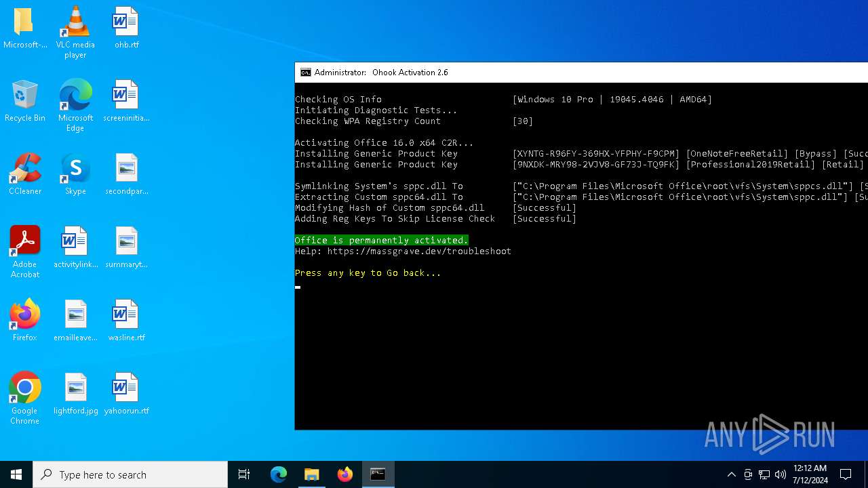The width and height of the screenshot is (868, 488).
Task: Open the Windows Start menu
Action: (16, 474)
